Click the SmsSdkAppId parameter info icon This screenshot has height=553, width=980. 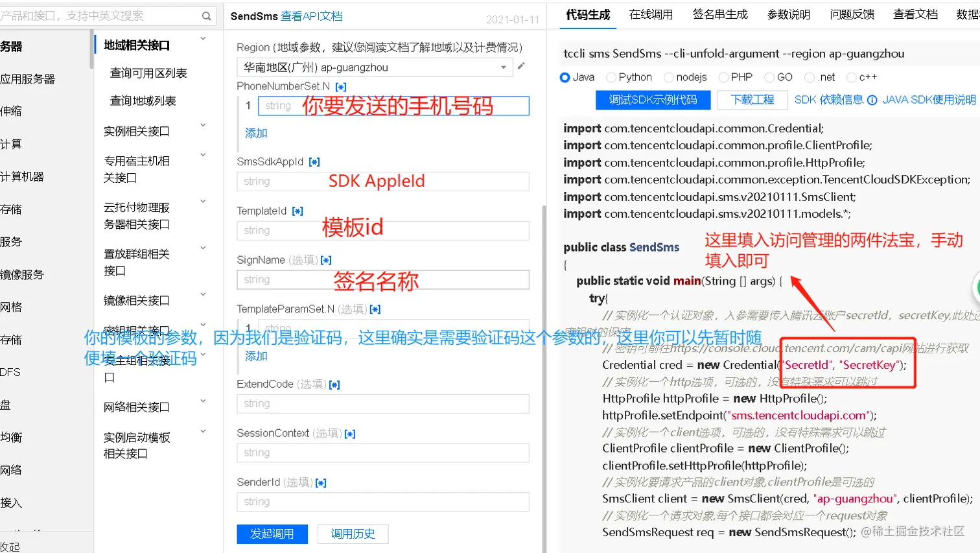315,161
